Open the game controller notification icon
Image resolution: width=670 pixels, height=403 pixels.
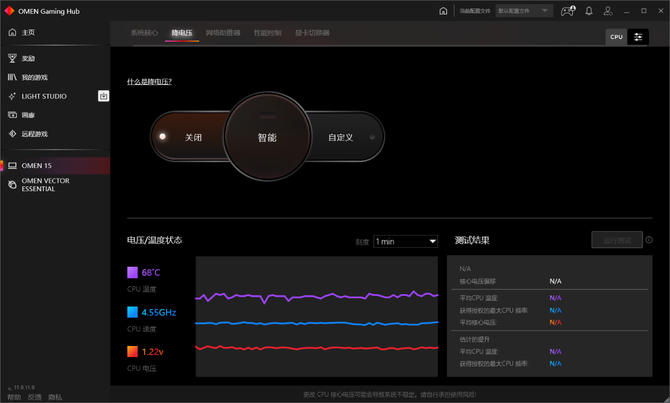[568, 11]
